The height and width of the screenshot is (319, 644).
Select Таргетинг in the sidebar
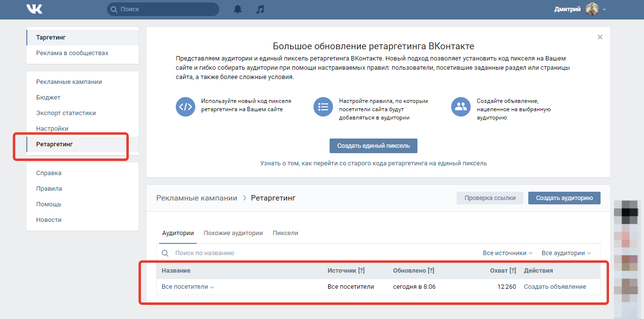pos(83,38)
